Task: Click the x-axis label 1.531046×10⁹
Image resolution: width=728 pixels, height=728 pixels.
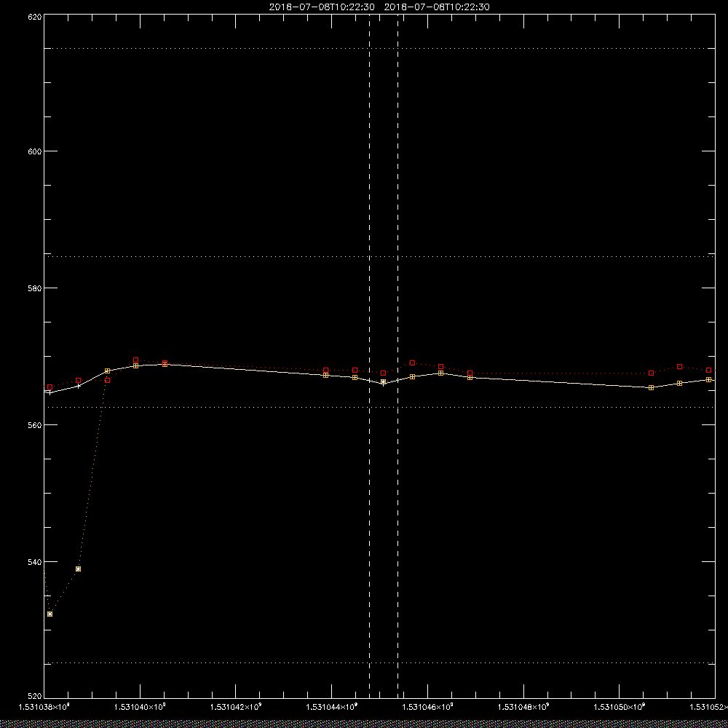Action: click(x=427, y=707)
